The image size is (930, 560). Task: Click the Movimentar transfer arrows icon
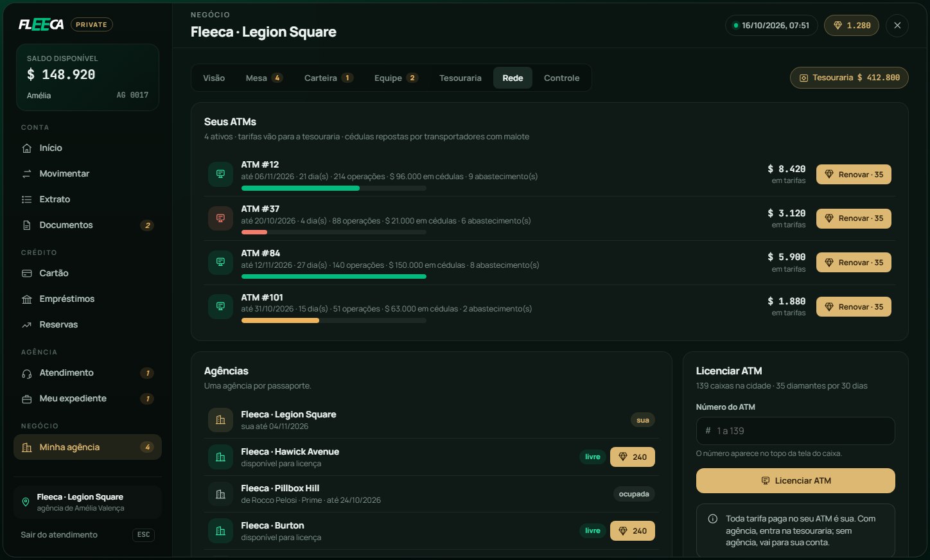pos(27,174)
